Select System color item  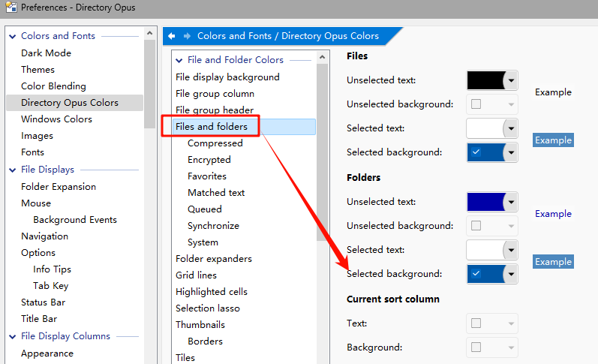tap(203, 242)
